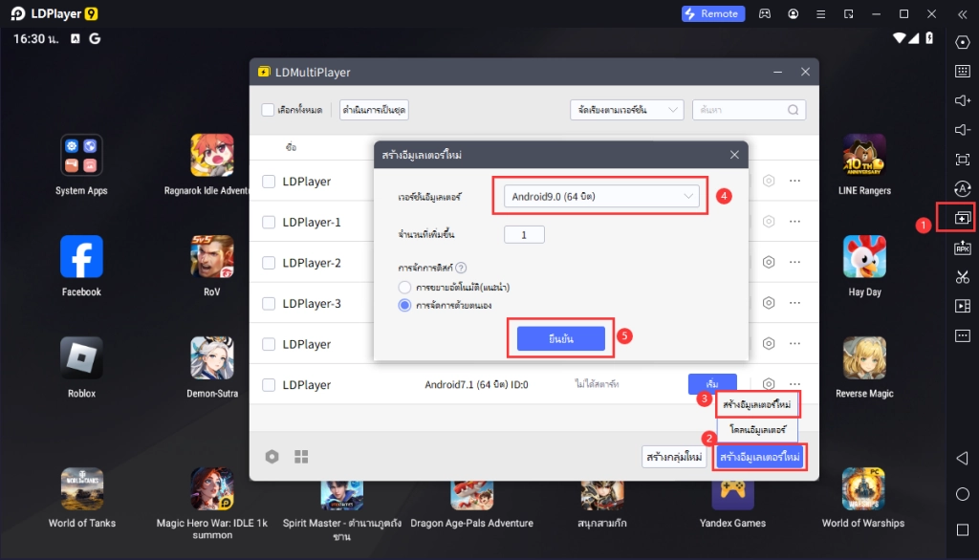Click the circular A icon in the sidebar
979x560 pixels.
click(962, 188)
